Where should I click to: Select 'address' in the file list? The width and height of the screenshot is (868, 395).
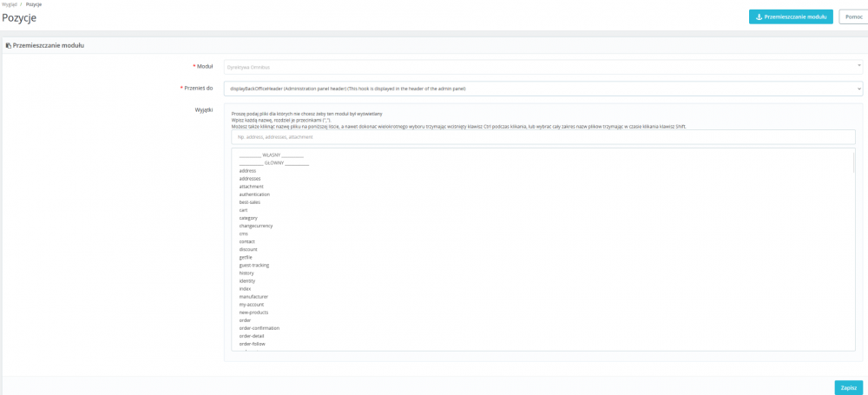tap(247, 171)
